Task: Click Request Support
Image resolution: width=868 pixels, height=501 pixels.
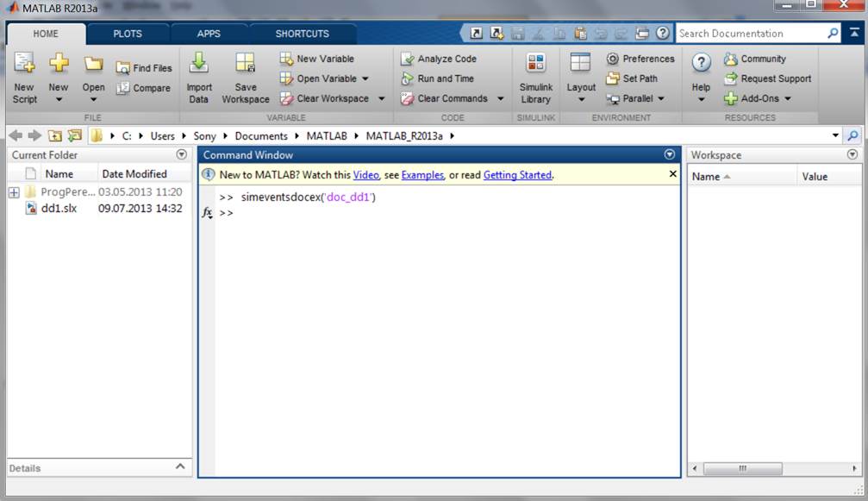Action: click(x=768, y=78)
